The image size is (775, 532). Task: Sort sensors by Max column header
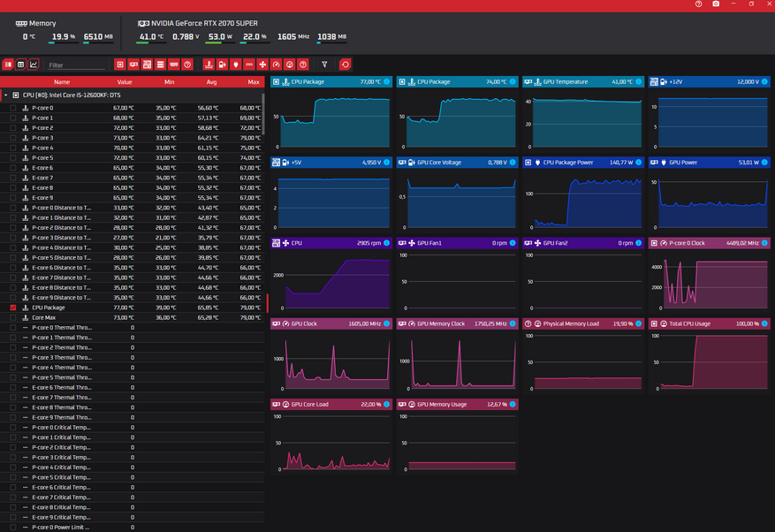pyautogui.click(x=254, y=81)
